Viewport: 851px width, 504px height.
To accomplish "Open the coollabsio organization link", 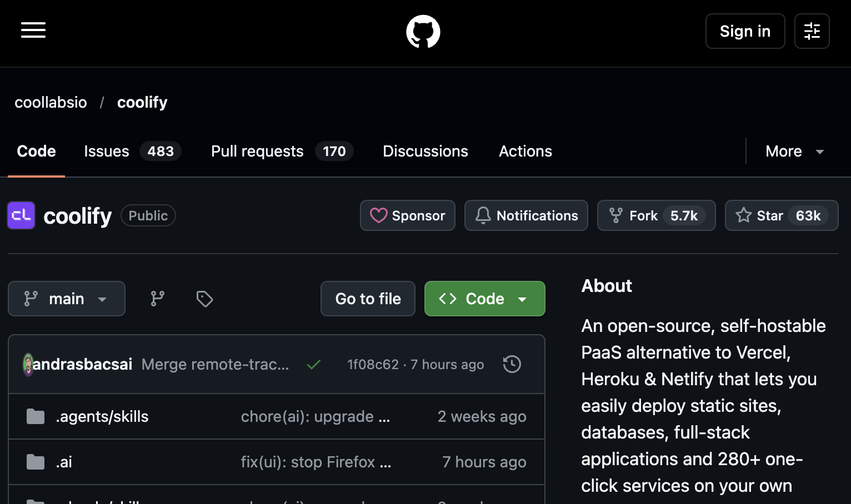I will point(51,102).
